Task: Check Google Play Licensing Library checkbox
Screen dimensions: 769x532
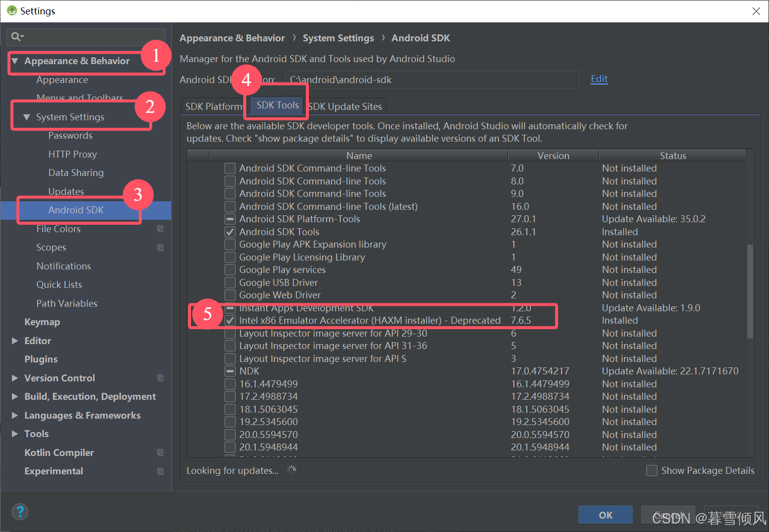Action: tap(230, 257)
